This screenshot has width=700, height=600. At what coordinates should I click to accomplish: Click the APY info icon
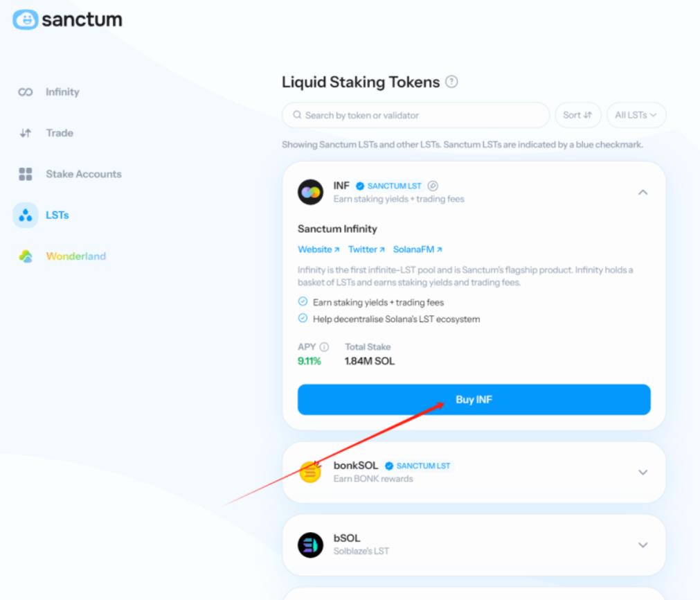click(x=325, y=347)
